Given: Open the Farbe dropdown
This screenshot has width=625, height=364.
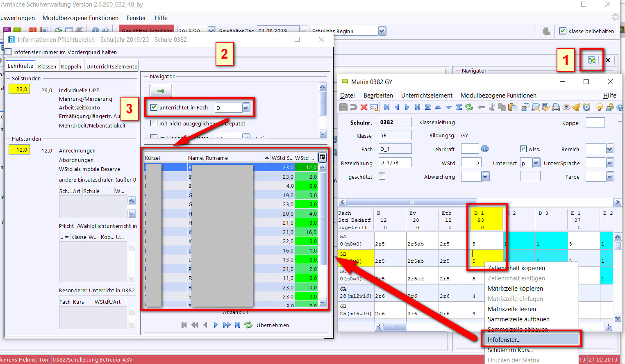Looking at the screenshot, I should [x=610, y=177].
